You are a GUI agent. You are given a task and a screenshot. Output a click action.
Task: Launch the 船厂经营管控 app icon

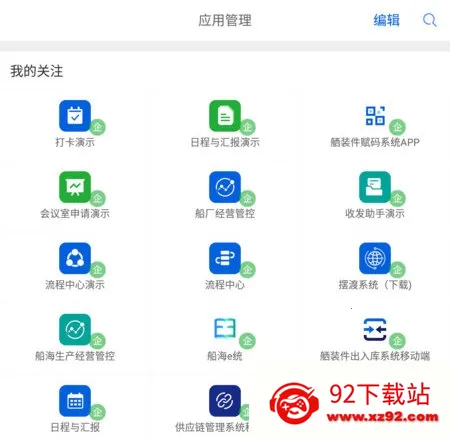coord(225,187)
